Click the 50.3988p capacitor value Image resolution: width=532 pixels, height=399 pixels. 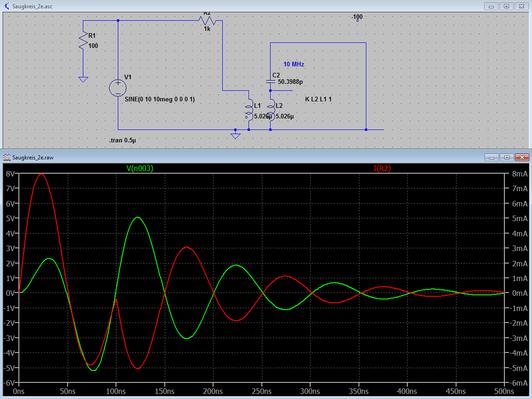290,82
